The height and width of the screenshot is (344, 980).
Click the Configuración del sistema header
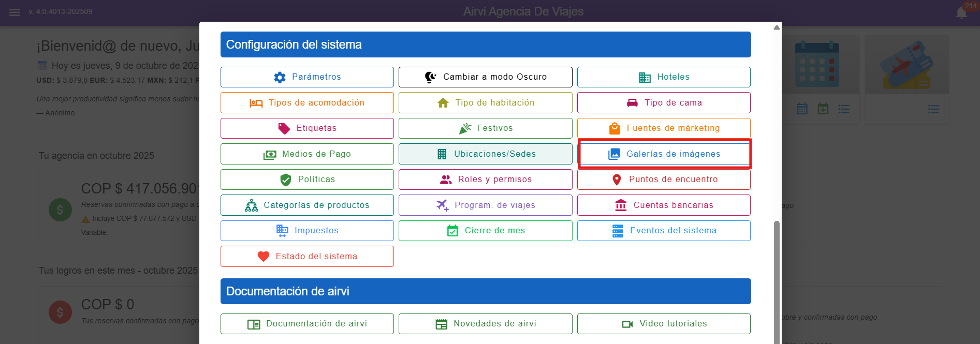coord(485,44)
